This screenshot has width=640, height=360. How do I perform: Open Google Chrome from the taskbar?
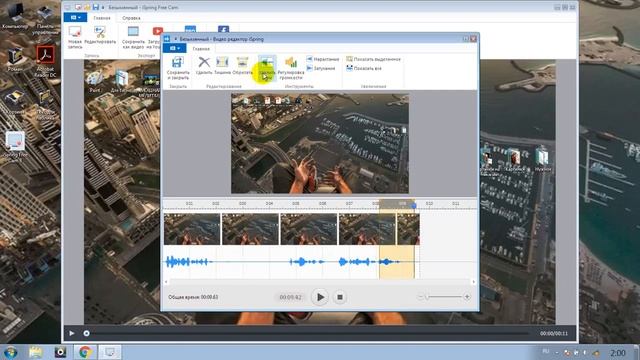pos(85,352)
